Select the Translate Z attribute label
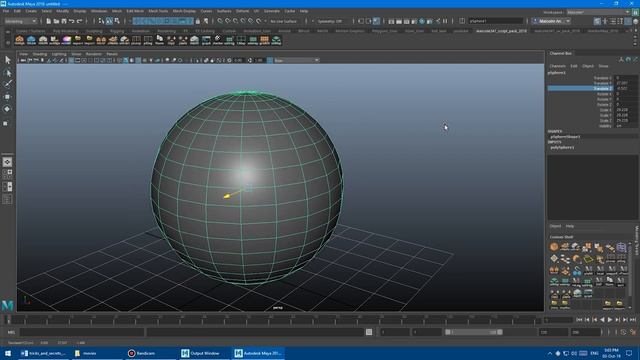The height and width of the screenshot is (360, 640). coord(603,88)
